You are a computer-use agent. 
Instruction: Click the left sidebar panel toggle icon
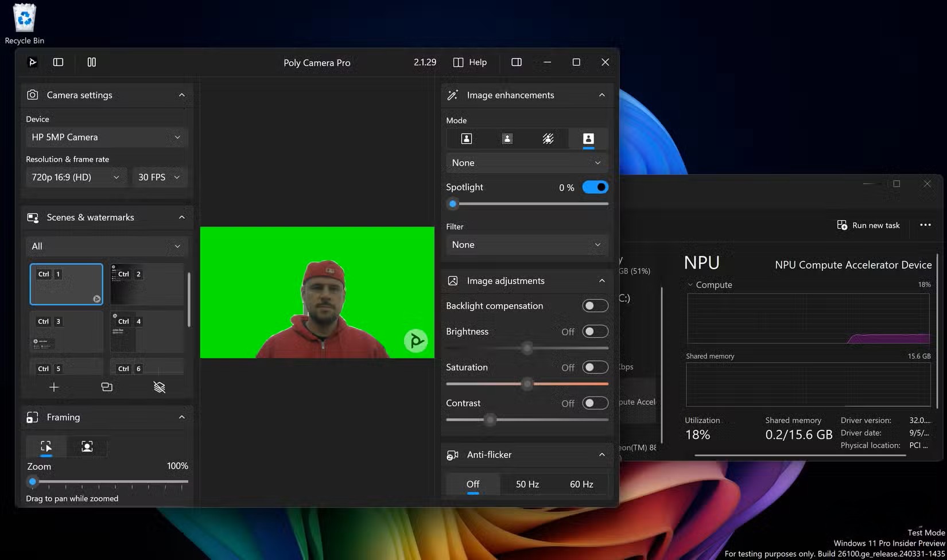(58, 62)
